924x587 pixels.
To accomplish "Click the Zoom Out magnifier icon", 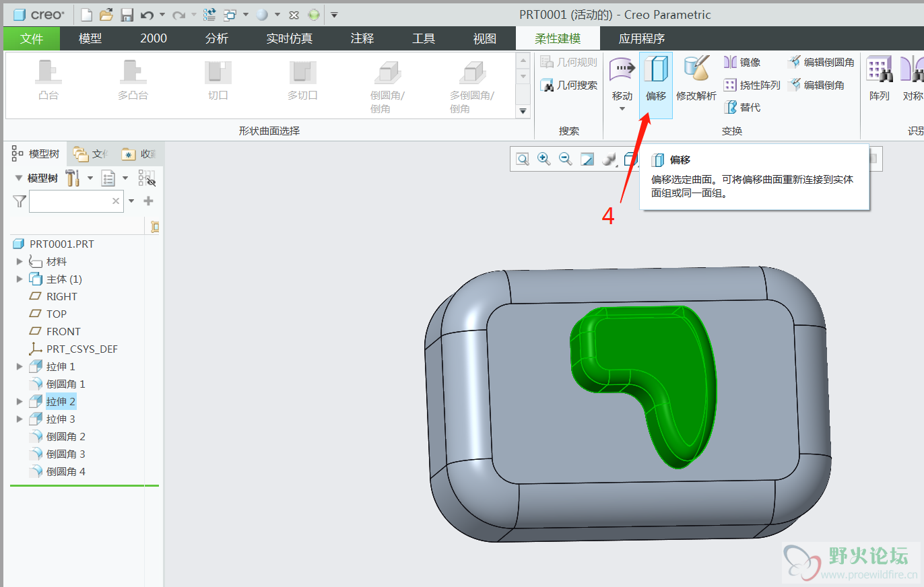I will 566,159.
